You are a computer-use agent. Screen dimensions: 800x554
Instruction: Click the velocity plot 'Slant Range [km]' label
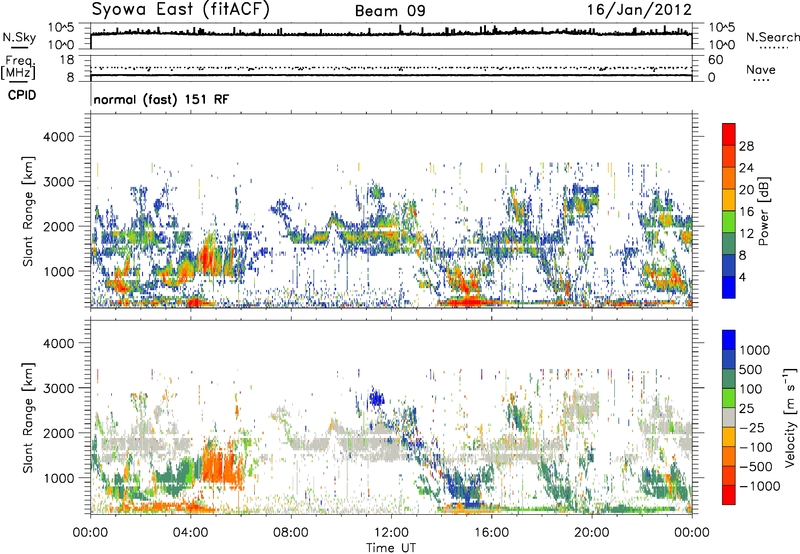(28, 417)
